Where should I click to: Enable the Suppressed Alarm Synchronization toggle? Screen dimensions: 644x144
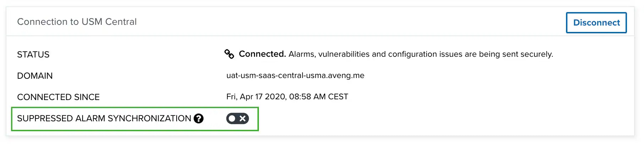(x=237, y=118)
